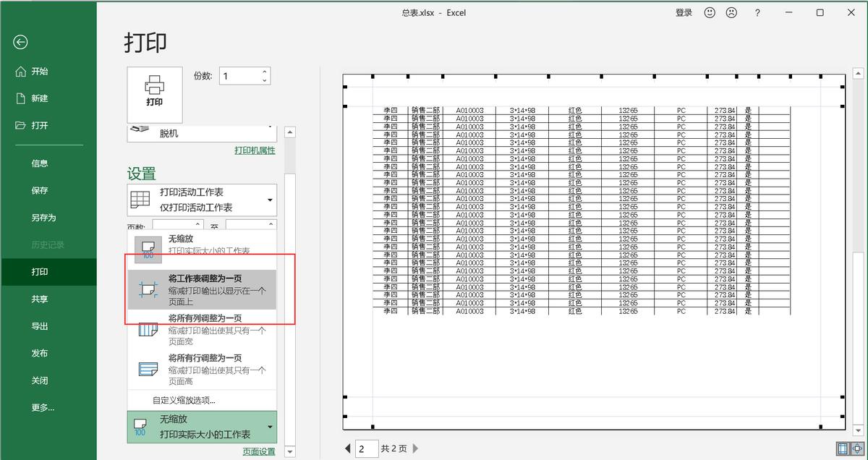Expand the printer selection dropdown
This screenshot has height=460, width=868.
click(x=202, y=133)
